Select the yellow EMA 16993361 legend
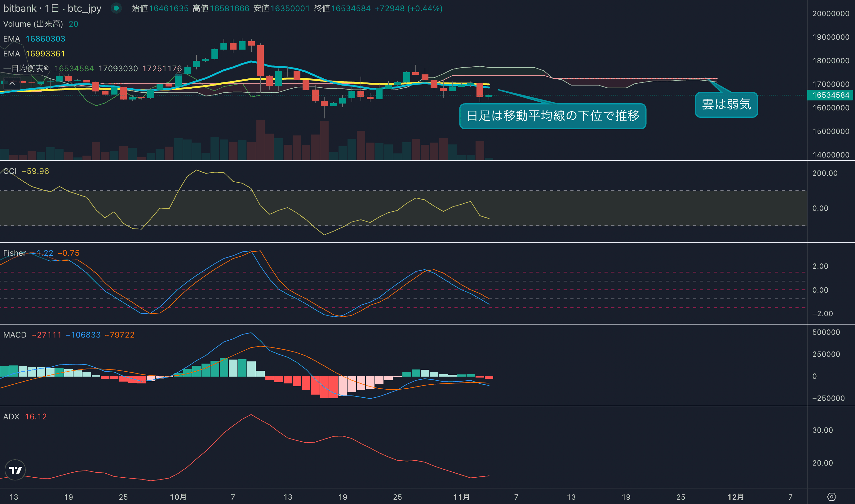Viewport: 855px width, 504px height. pyautogui.click(x=34, y=54)
